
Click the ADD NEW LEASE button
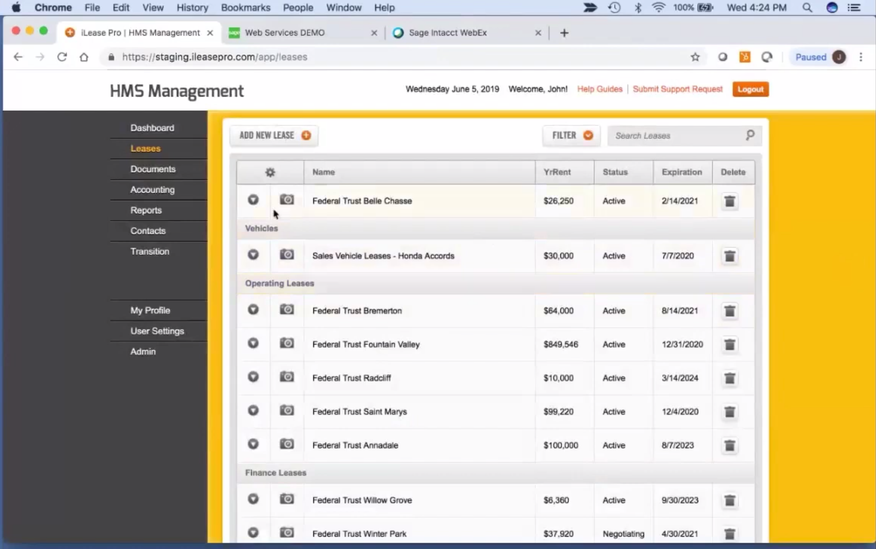(274, 135)
